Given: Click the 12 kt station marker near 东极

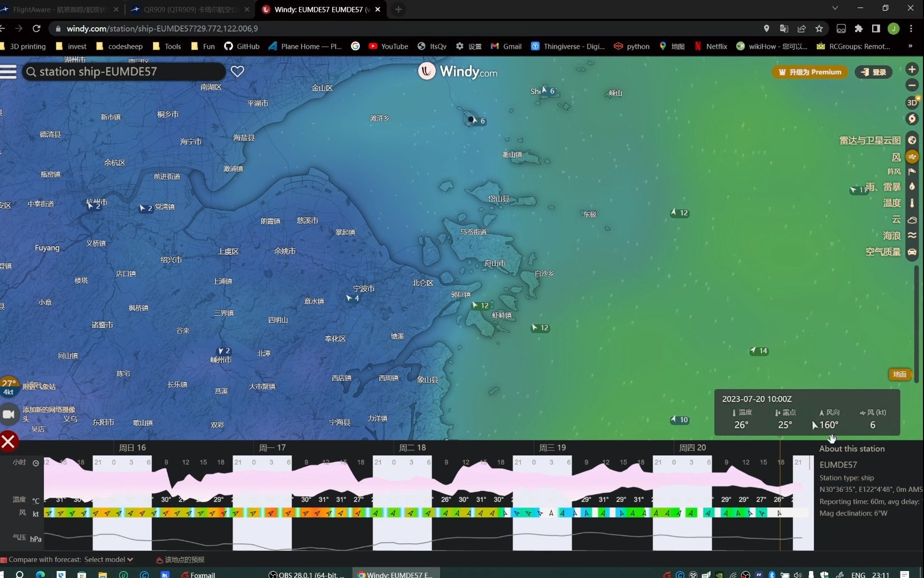Looking at the screenshot, I should pos(680,213).
